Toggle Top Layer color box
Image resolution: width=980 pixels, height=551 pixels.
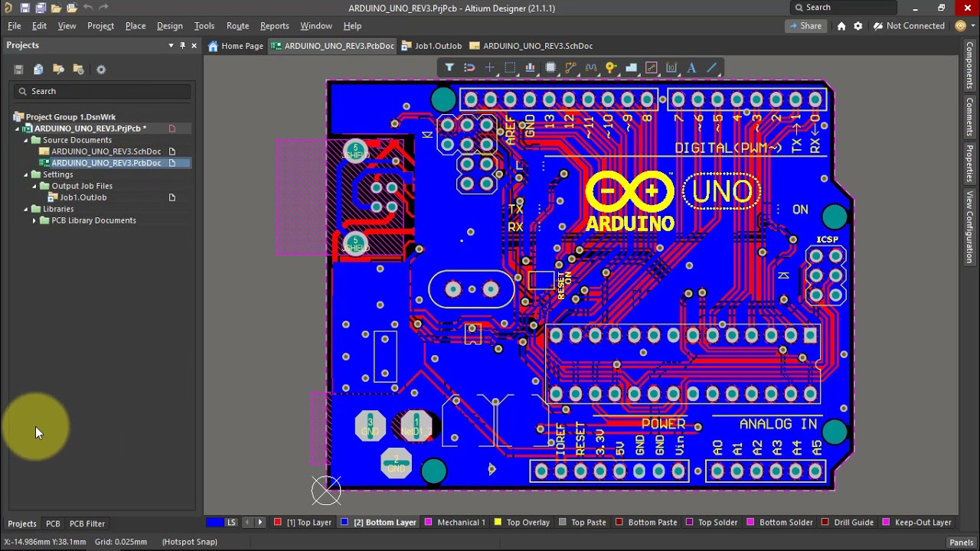(x=278, y=523)
